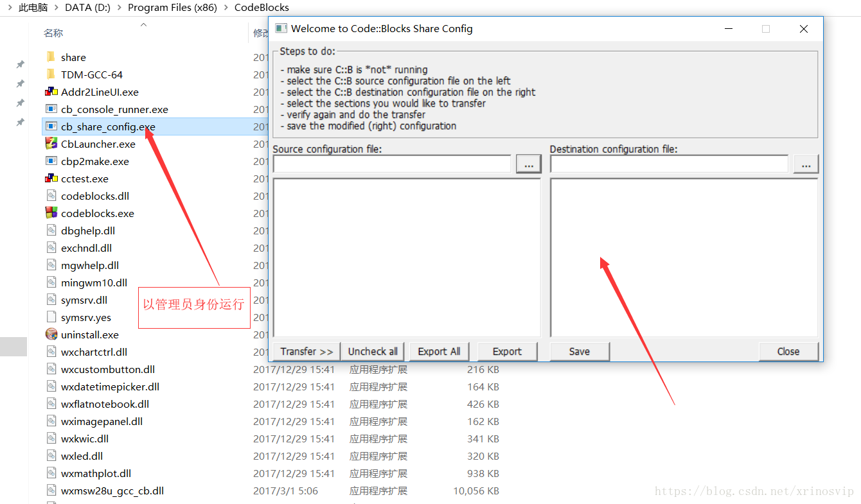The height and width of the screenshot is (504, 861).
Task: Click the cb_console_runner.exe file icon
Action: click(51, 109)
